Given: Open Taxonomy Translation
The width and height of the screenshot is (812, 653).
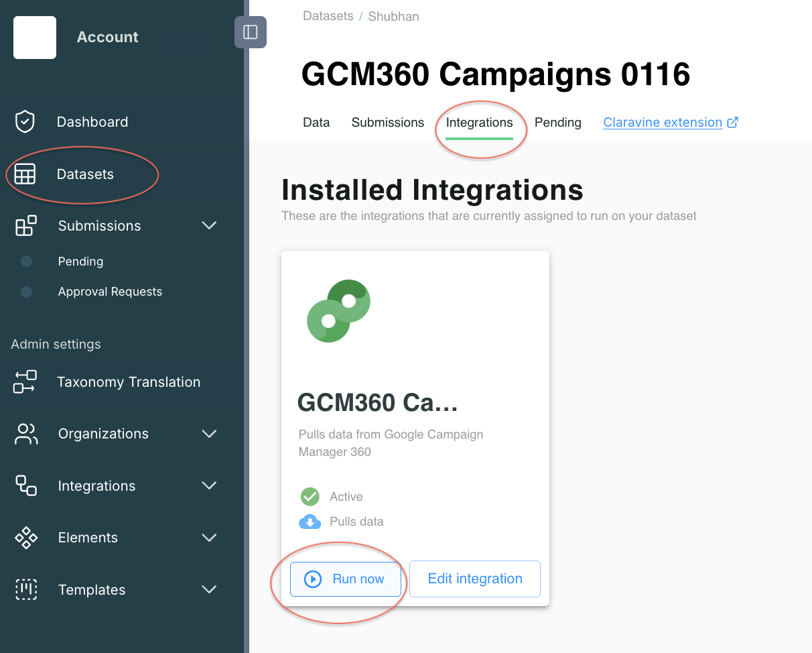Looking at the screenshot, I should (129, 382).
